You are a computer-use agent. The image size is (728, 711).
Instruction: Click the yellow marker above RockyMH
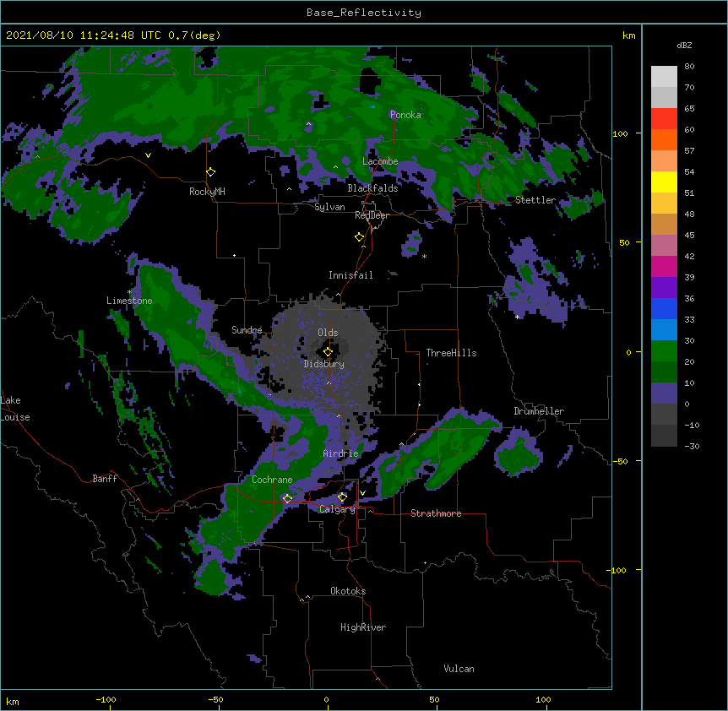coord(211,172)
